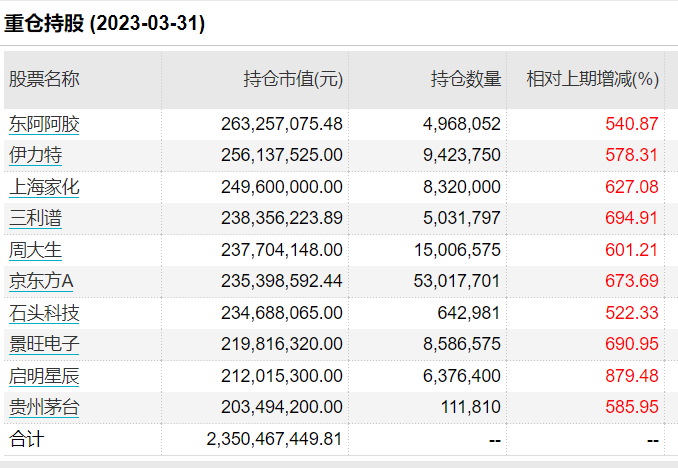Open the 上海家化 stock link
678x468 pixels.
click(44, 187)
